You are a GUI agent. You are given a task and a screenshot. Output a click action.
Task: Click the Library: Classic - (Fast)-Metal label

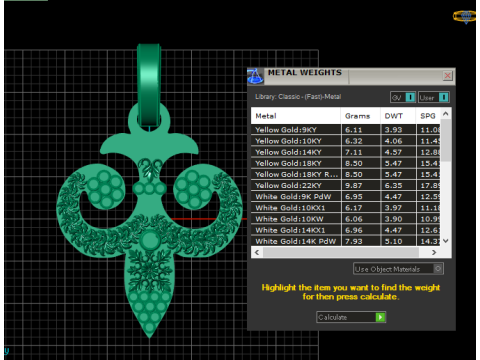tap(298, 97)
